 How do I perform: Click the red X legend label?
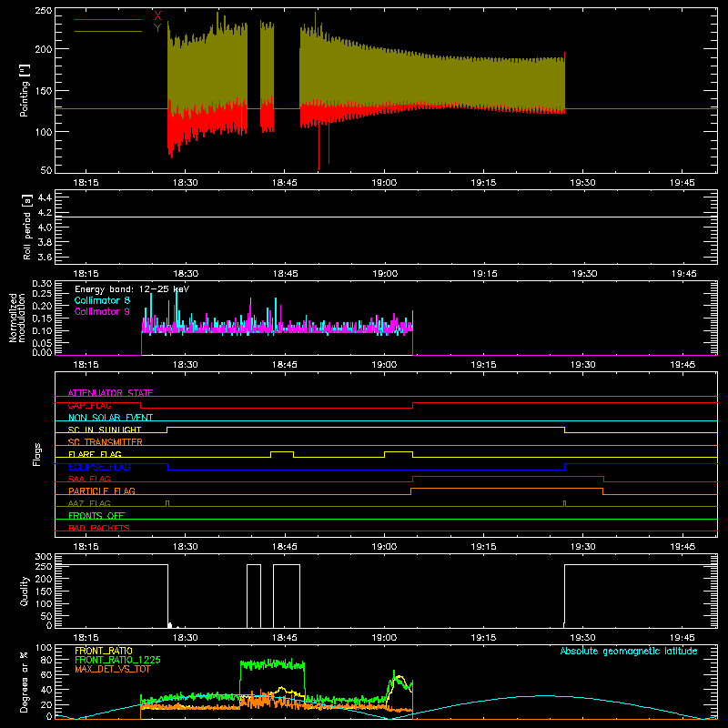(x=157, y=16)
